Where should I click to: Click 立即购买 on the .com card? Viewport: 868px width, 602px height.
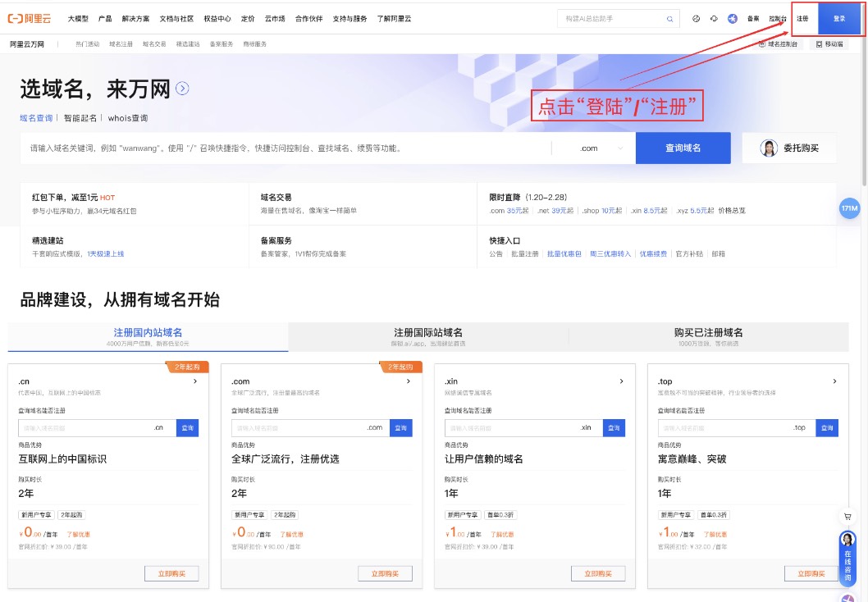pos(385,574)
